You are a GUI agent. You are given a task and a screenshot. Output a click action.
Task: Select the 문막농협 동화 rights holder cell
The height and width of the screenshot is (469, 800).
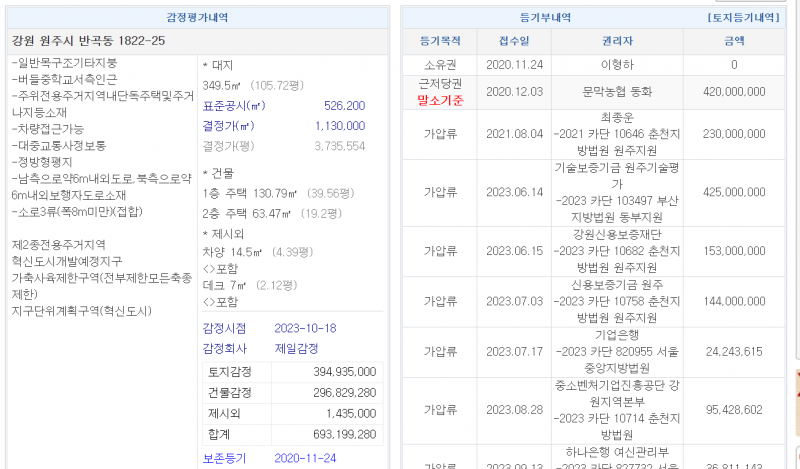click(x=616, y=91)
